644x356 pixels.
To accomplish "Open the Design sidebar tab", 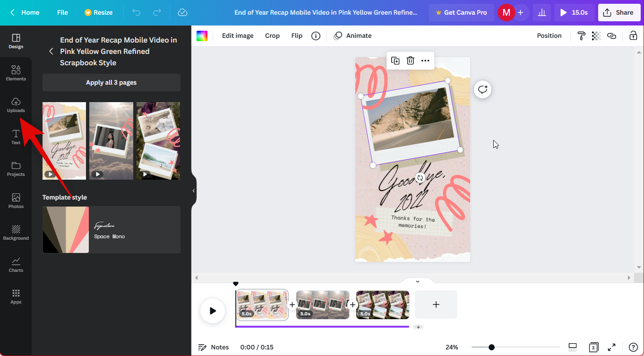I will 16,41.
